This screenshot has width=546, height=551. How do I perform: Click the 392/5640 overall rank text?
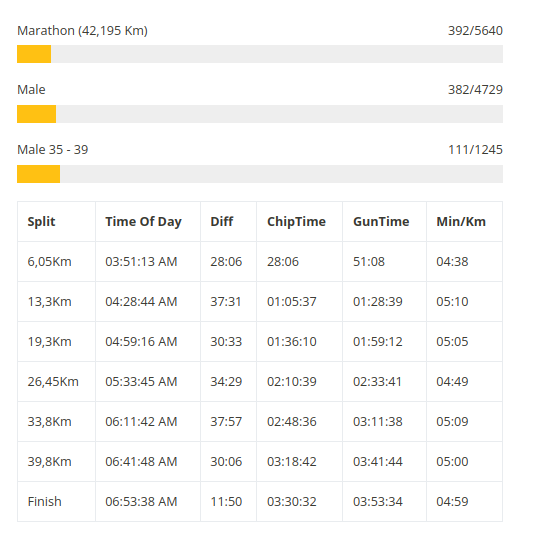475,31
